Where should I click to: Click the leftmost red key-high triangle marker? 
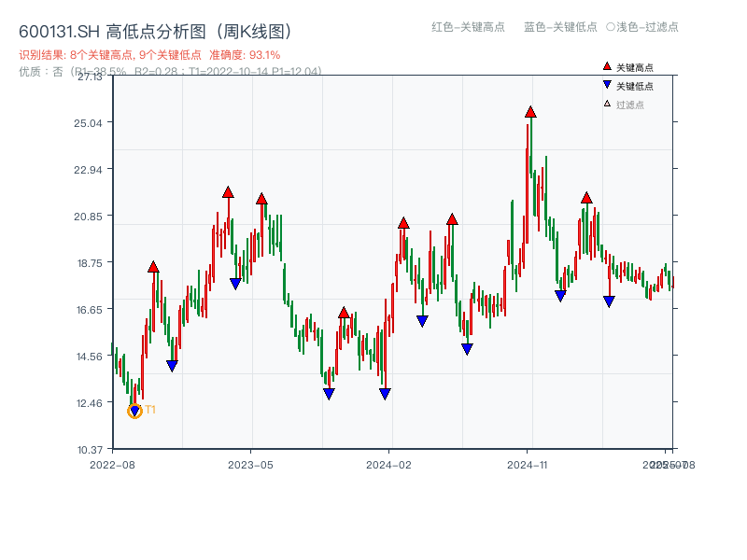tap(153, 265)
